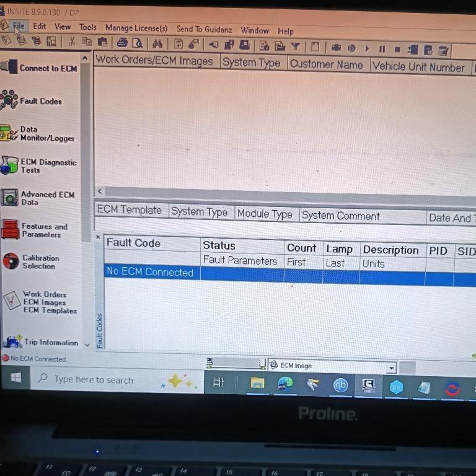Image resolution: width=476 pixels, height=476 pixels.
Task: Open the Manage License(s) menu
Action: (136, 29)
